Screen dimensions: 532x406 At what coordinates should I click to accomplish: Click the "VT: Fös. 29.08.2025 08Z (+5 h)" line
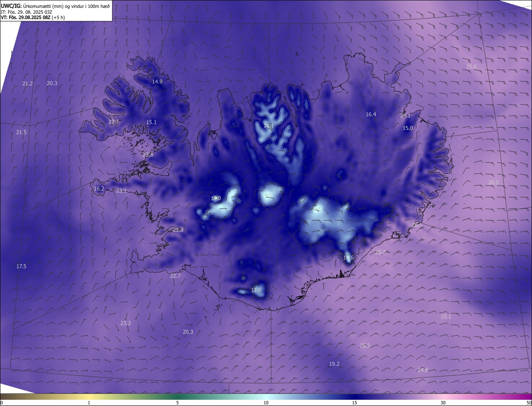pyautogui.click(x=33, y=17)
